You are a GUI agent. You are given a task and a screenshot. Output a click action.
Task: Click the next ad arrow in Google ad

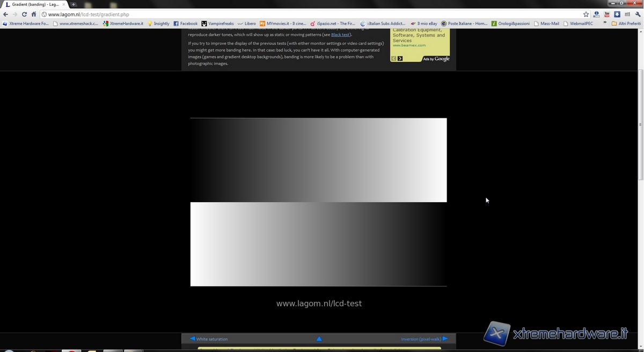[400, 59]
